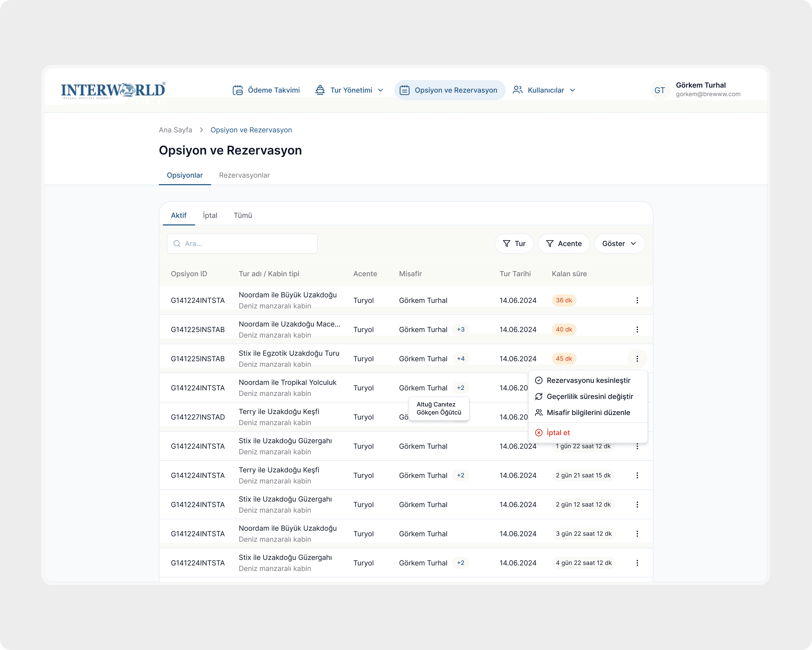Click the GT user avatar
Screen dimensions: 812x650
(x=660, y=90)
